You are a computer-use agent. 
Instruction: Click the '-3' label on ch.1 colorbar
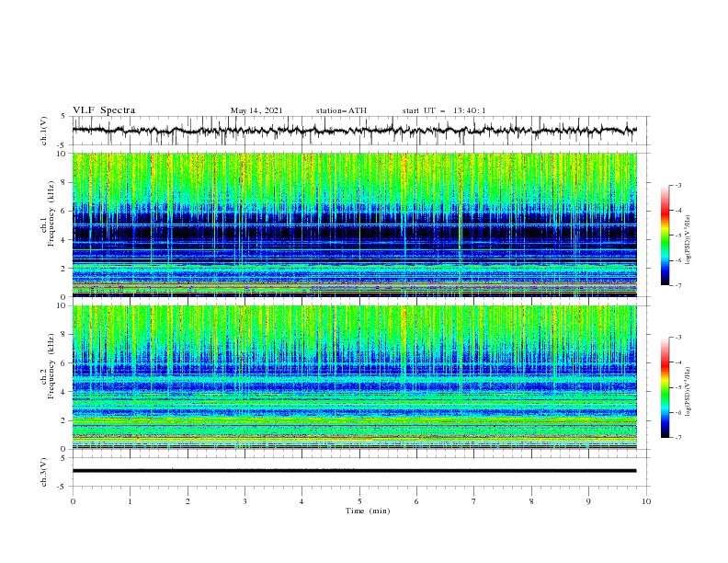pyautogui.click(x=677, y=185)
